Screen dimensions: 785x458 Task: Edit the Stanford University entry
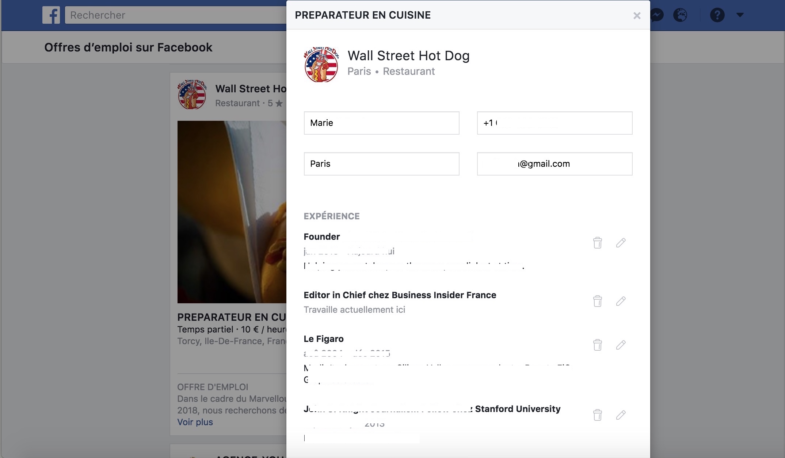[x=621, y=415]
